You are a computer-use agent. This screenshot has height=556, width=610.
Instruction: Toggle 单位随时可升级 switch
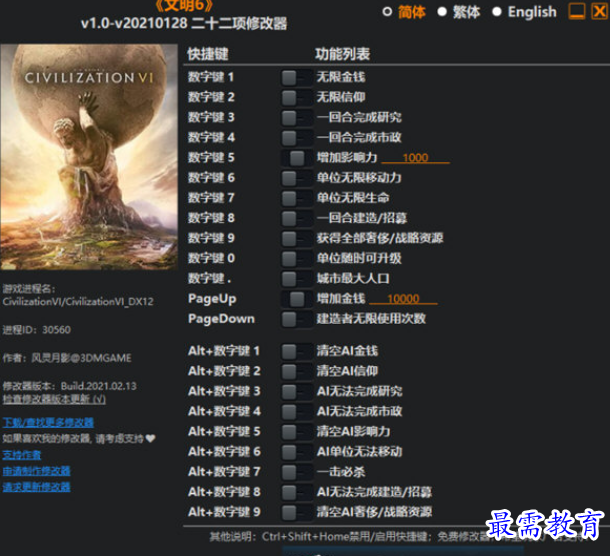pos(296,258)
